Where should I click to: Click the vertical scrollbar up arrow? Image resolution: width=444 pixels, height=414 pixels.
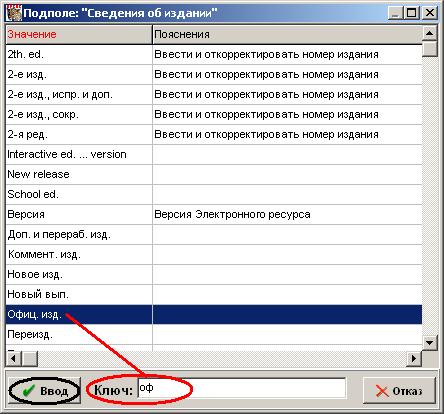429,33
